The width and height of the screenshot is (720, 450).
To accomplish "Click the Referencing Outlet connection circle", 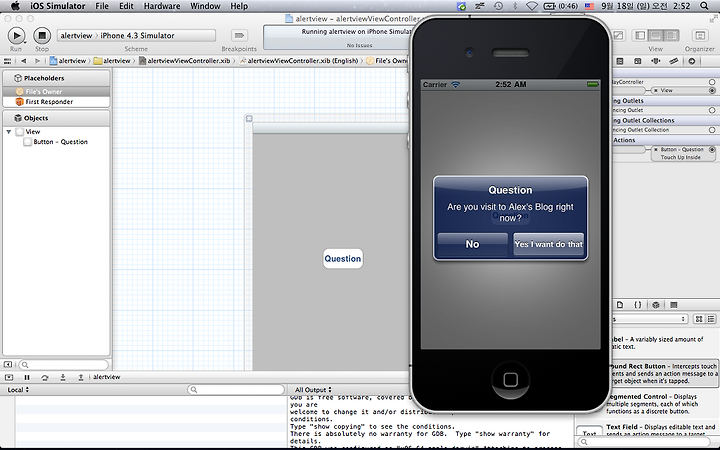I will pyautogui.click(x=712, y=110).
